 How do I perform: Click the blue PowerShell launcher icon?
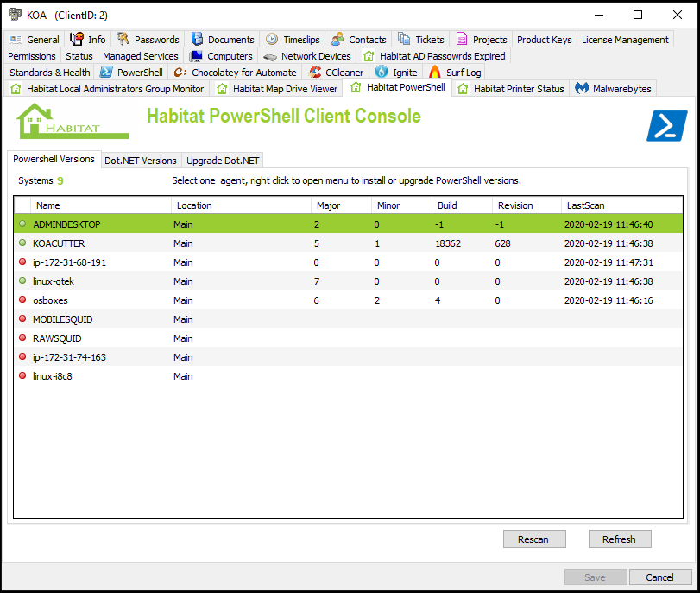[665, 125]
